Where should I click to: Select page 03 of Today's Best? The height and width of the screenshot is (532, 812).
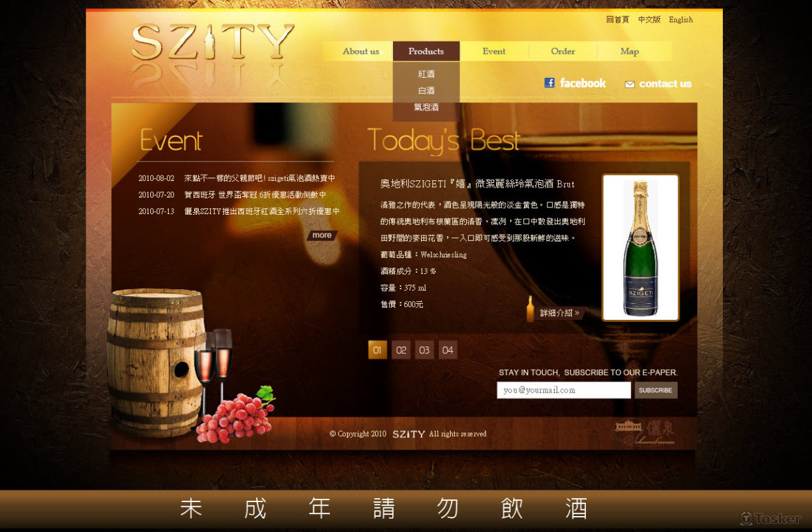point(424,350)
